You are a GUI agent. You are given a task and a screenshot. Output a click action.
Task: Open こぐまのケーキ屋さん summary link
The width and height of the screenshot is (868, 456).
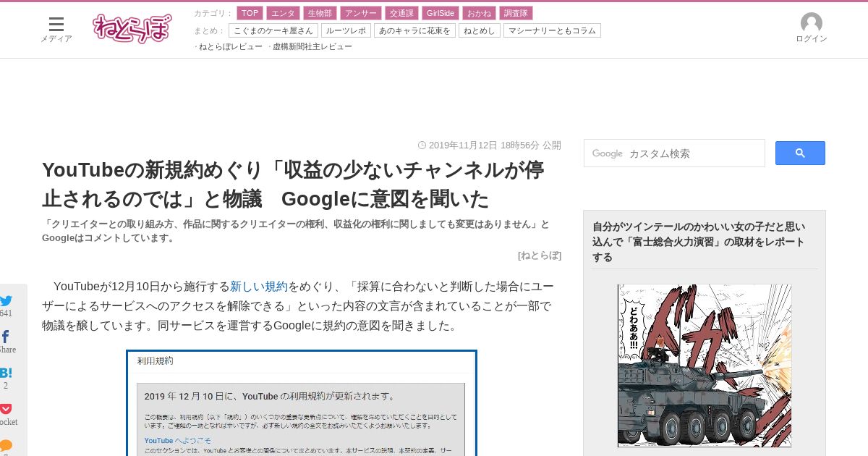coord(273,30)
